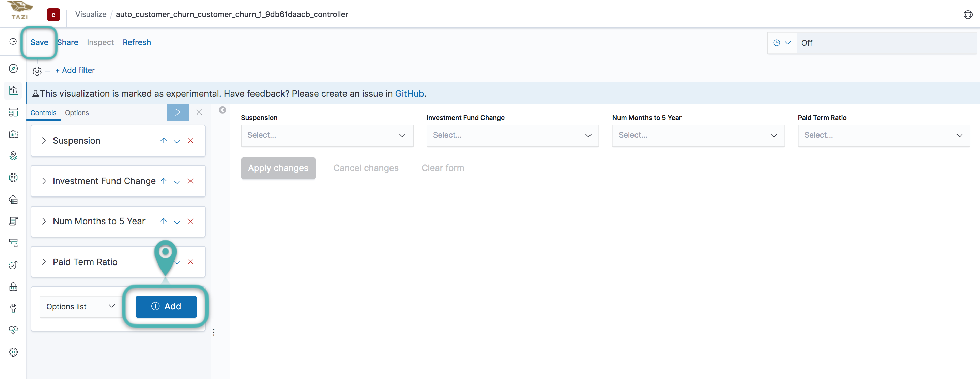This screenshot has height=379, width=980.
Task: Move Num Months to 5 Year down
Action: click(177, 222)
